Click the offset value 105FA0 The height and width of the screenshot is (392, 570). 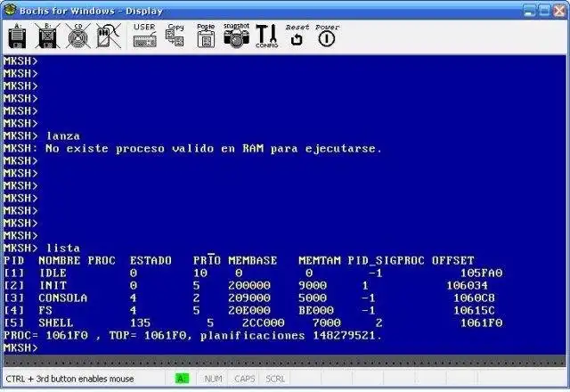point(481,274)
